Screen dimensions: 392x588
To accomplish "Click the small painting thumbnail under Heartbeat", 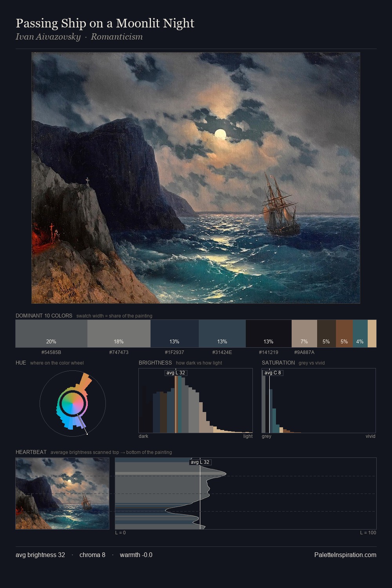I will 62,494.
